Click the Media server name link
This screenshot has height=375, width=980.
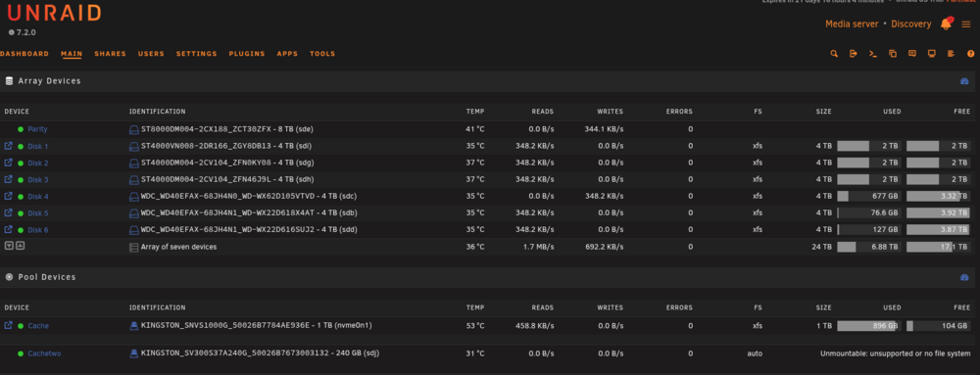pos(853,23)
